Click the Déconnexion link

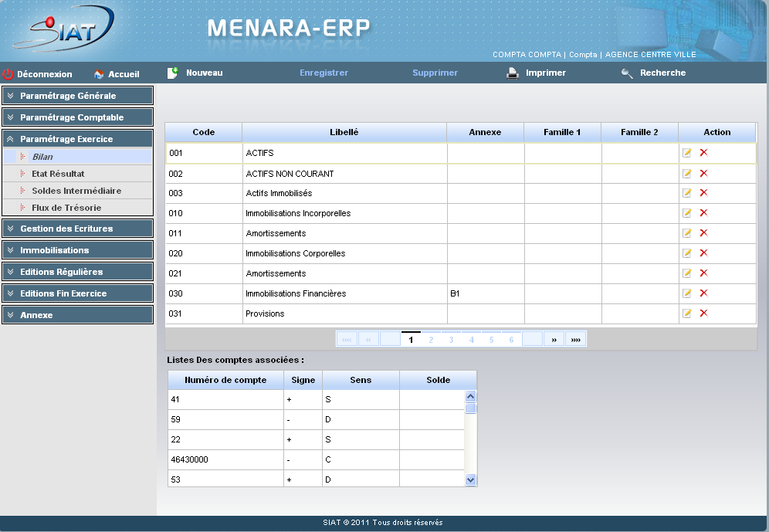pos(45,75)
